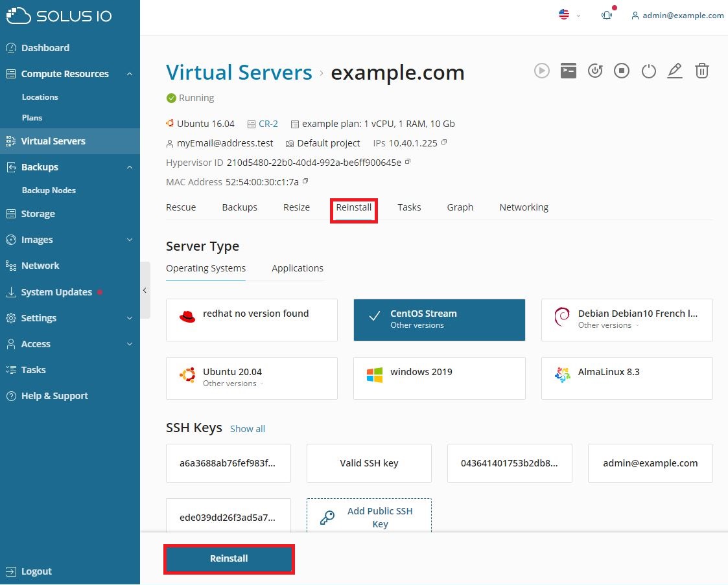Select the windows 2019 card
This screenshot has width=728, height=585.
(x=440, y=378)
